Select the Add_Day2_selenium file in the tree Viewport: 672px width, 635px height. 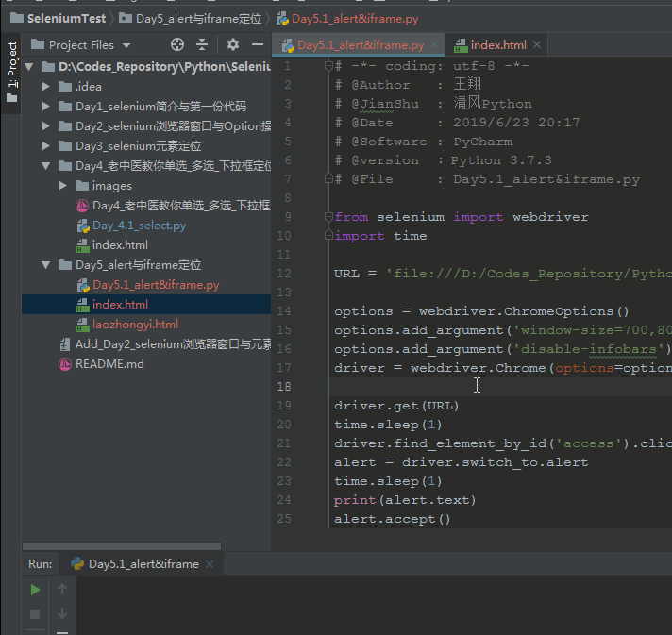(173, 344)
